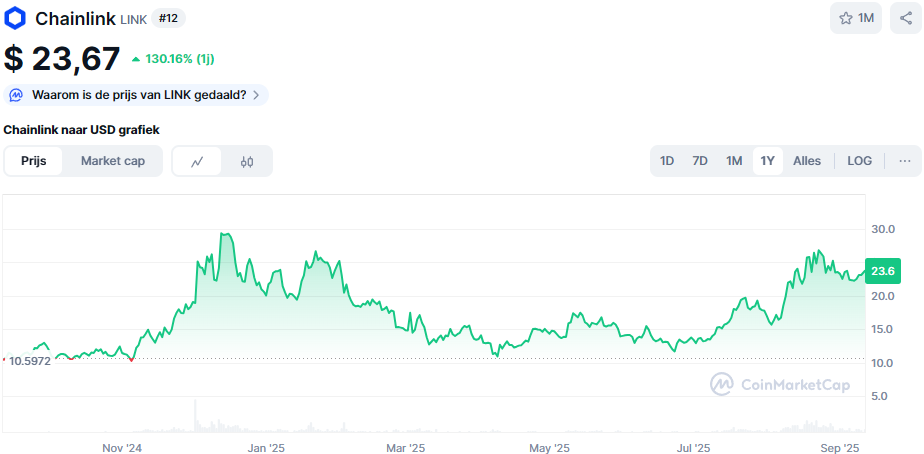Click the 'Chainlink naar USD grafiek' heading
The width and height of the screenshot is (924, 454).
pyautogui.click(x=81, y=130)
